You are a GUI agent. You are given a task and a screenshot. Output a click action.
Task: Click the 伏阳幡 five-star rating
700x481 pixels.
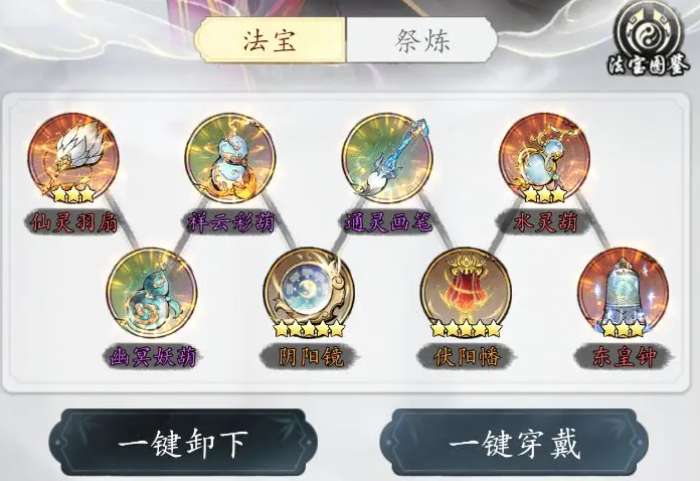tap(467, 330)
